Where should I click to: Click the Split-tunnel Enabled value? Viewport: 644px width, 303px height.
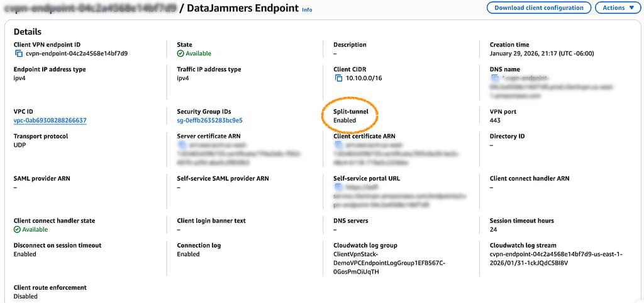[x=345, y=120]
